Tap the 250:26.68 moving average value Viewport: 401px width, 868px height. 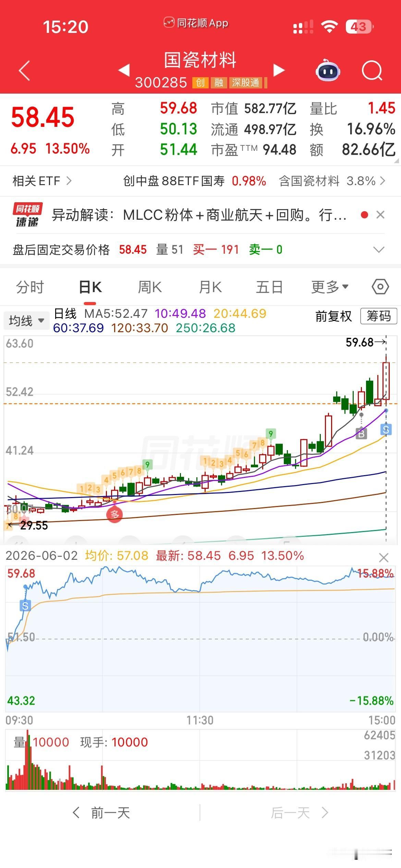pyautogui.click(x=206, y=328)
